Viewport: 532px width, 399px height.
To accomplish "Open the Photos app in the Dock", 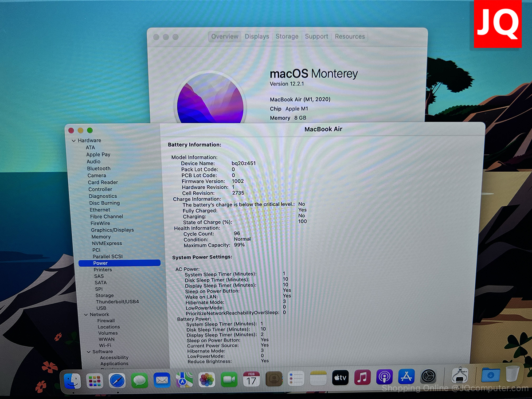I will pyautogui.click(x=207, y=380).
